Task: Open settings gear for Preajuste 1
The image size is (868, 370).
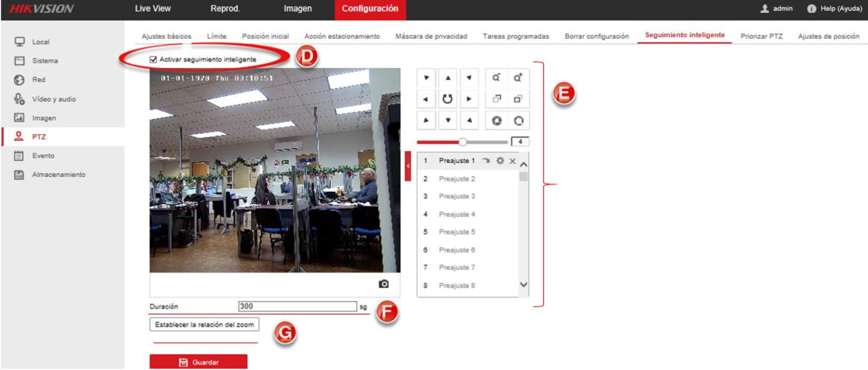Action: (500, 161)
